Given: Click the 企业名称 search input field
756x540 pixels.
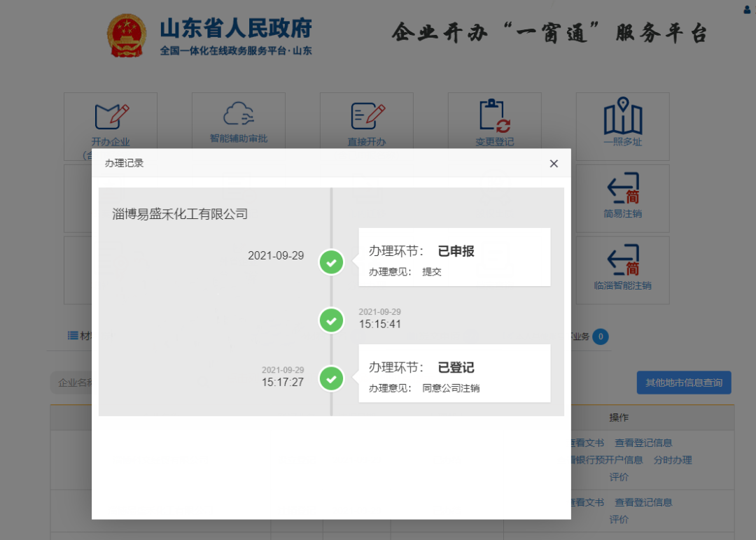Looking at the screenshot, I should [71, 383].
